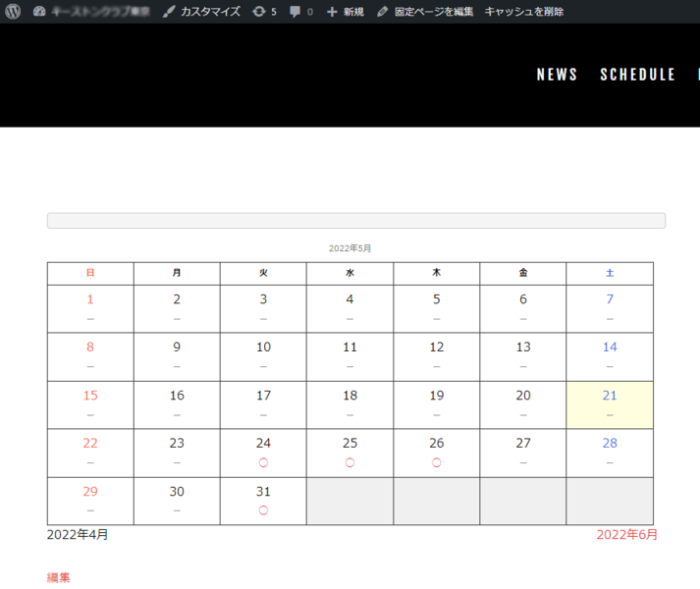Go to the NEWS navigation item
The width and height of the screenshot is (700, 589).
(557, 75)
